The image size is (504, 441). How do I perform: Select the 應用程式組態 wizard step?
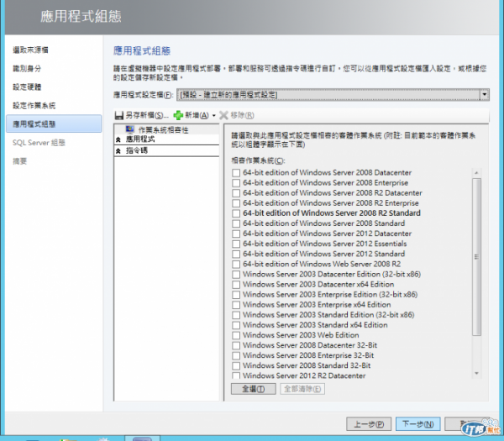click(54, 123)
